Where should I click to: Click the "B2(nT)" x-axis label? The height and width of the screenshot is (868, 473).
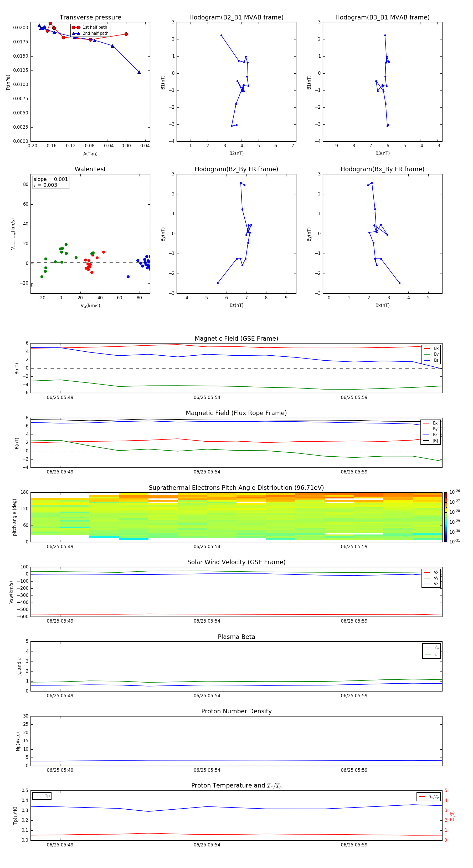pyautogui.click(x=236, y=153)
